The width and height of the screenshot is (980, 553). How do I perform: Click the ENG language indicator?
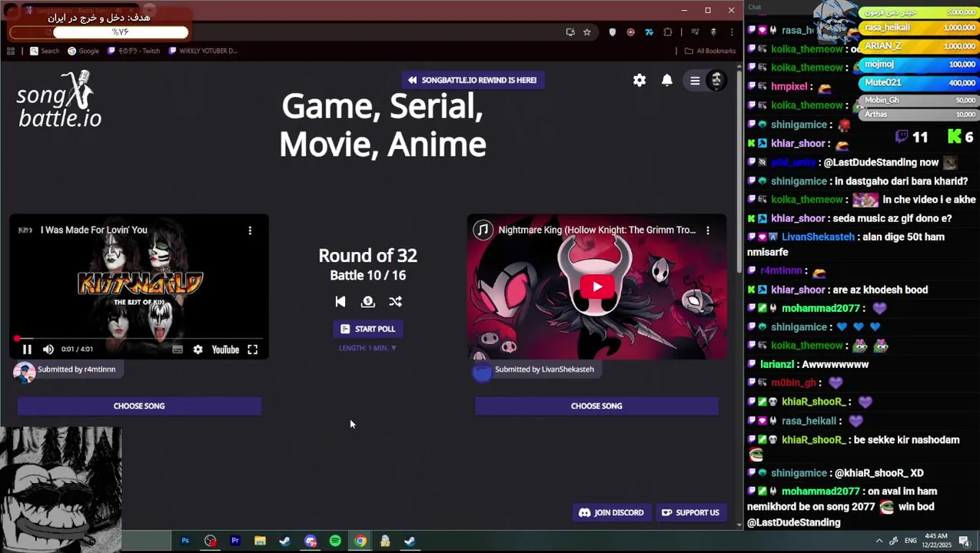point(911,541)
